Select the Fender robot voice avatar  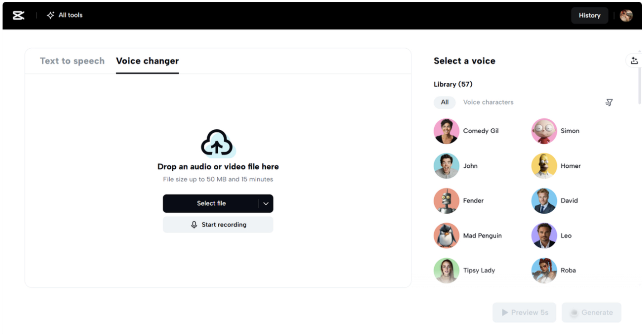[447, 201]
